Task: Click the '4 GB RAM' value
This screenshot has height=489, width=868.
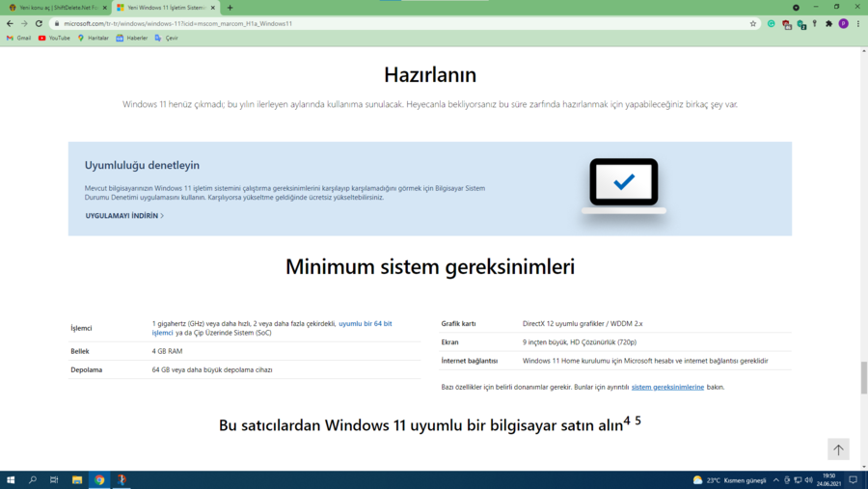Action: click(167, 351)
